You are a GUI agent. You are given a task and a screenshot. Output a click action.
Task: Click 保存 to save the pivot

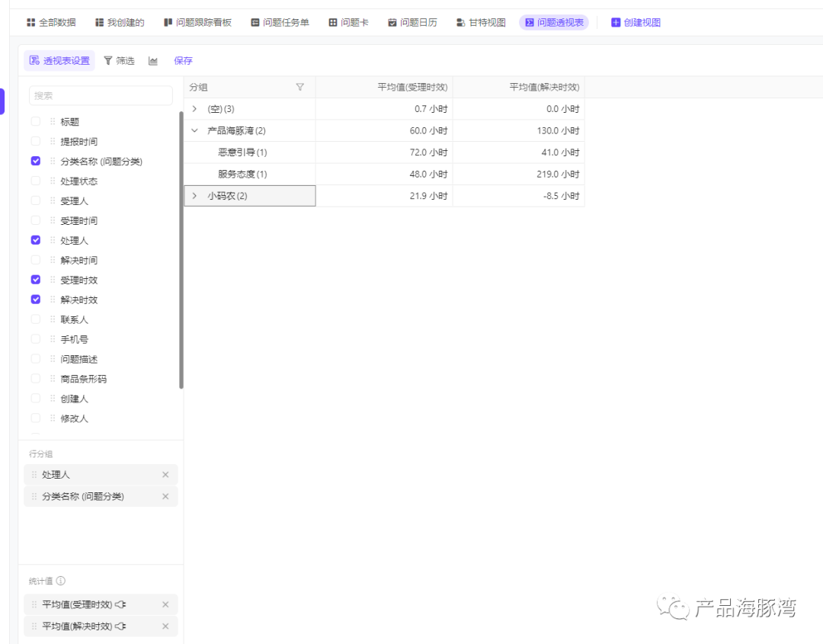tap(183, 61)
